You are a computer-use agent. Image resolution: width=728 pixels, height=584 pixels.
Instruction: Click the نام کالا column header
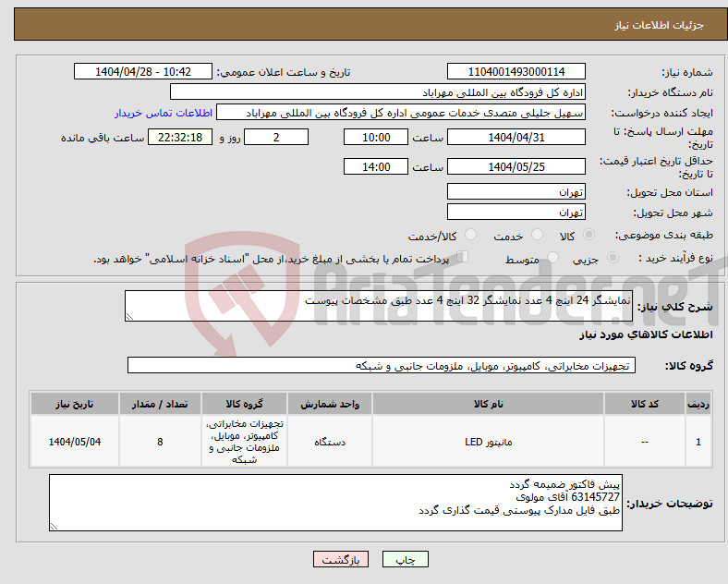click(488, 404)
